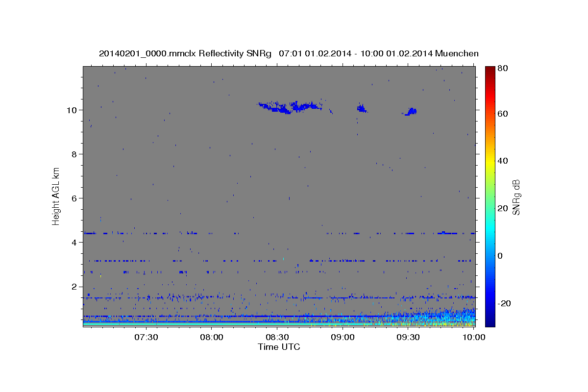Click the 08:30 time tick label
Screen dimensions: 588x392
[x=277, y=337]
